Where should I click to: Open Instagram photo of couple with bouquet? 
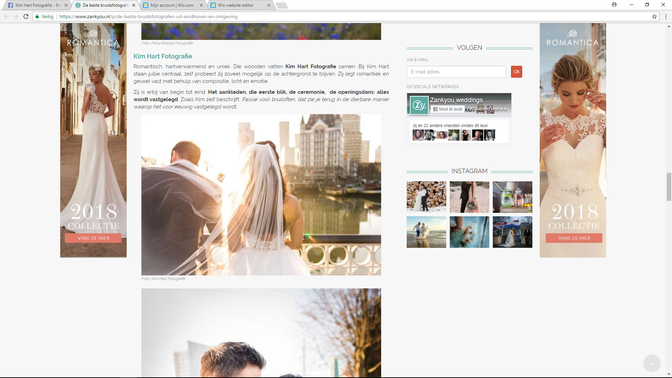[x=469, y=197]
